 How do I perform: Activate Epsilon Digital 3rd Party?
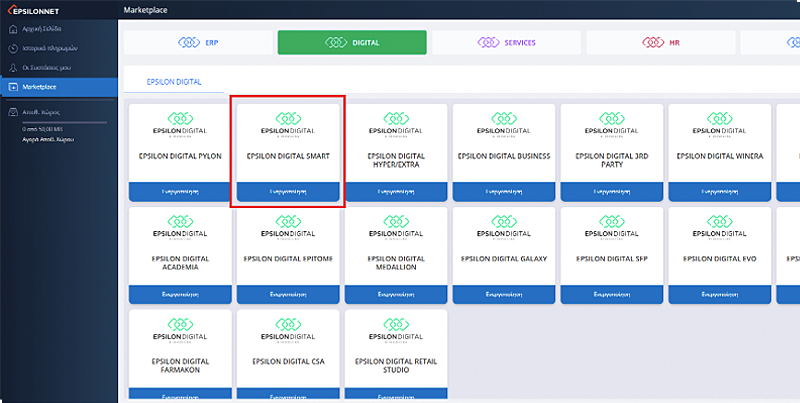[612, 192]
